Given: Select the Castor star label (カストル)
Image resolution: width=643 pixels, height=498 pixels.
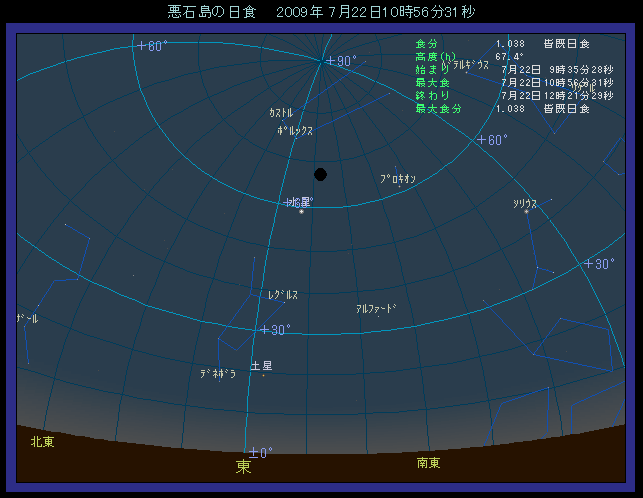Looking at the screenshot, I should tap(281, 113).
